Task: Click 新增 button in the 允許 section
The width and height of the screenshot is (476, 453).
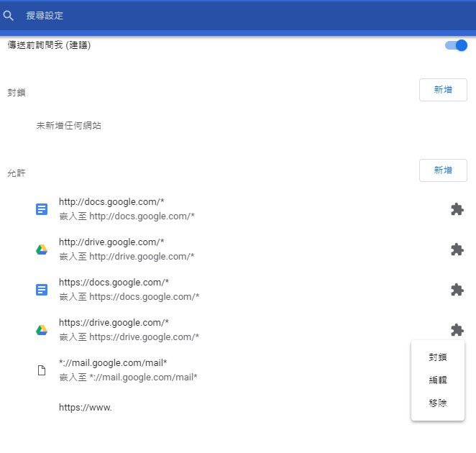Action: pyautogui.click(x=443, y=170)
